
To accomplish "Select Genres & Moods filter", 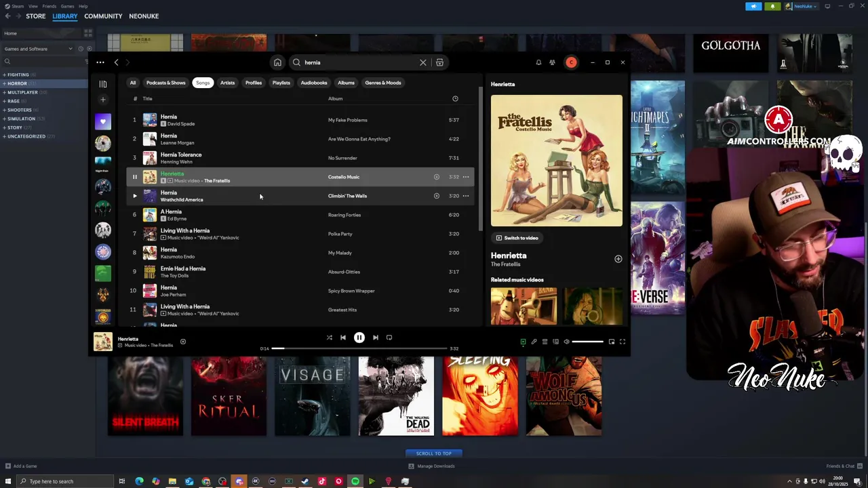I will coord(383,83).
